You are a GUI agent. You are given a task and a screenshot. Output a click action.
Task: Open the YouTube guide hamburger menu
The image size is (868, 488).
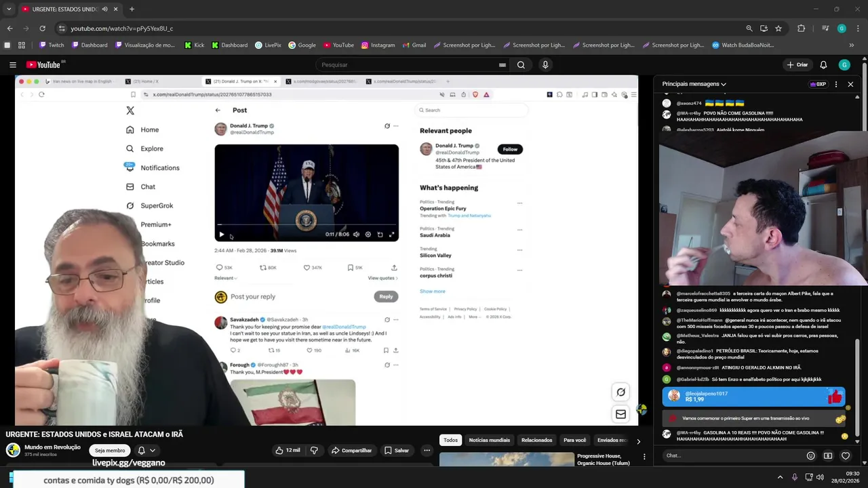tap(13, 65)
